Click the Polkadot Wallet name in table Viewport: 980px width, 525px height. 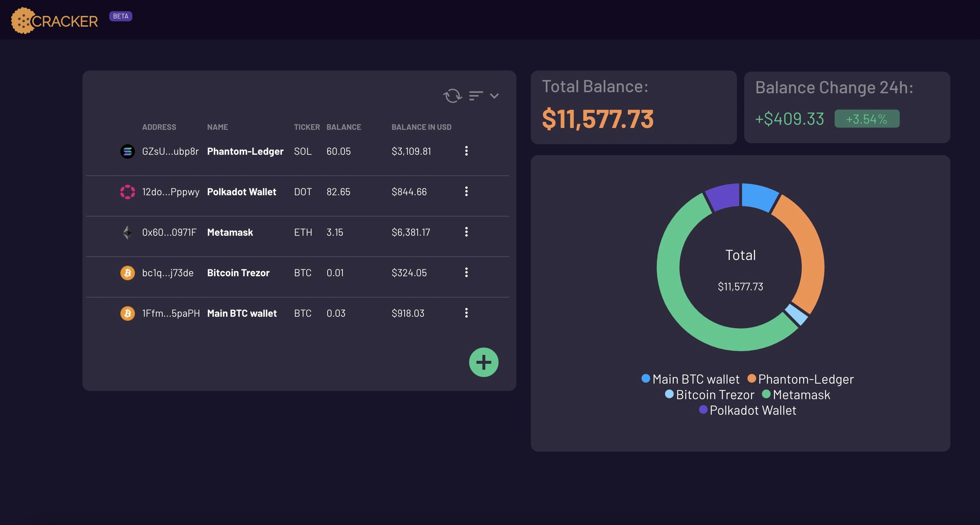[x=242, y=192]
